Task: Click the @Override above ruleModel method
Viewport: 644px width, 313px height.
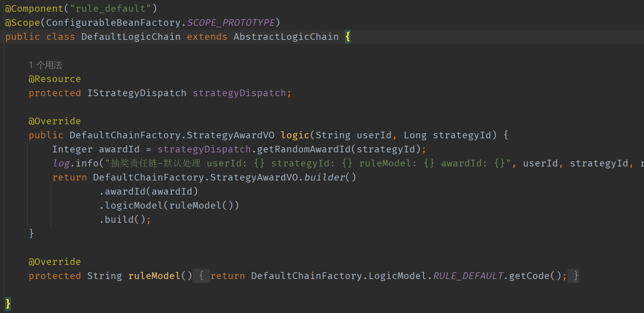Action: (55, 262)
